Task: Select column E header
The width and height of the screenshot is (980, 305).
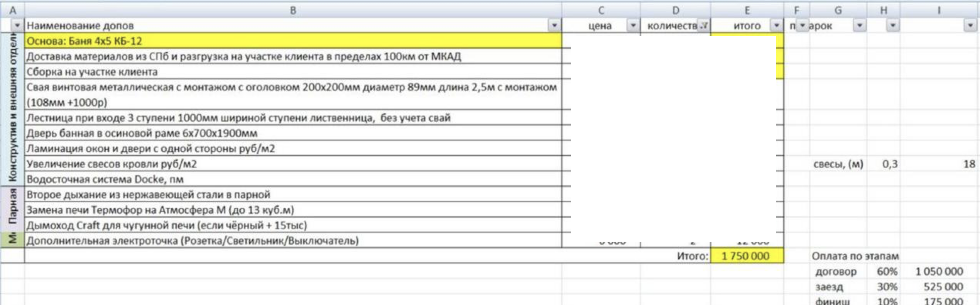Action: [x=747, y=10]
